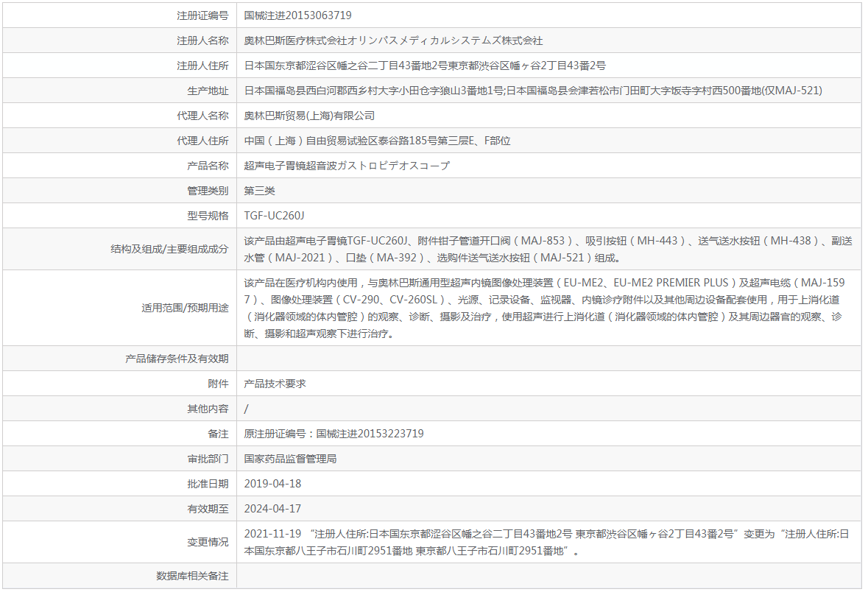Select the 其他内容 label
868x592 pixels.
click(208, 409)
